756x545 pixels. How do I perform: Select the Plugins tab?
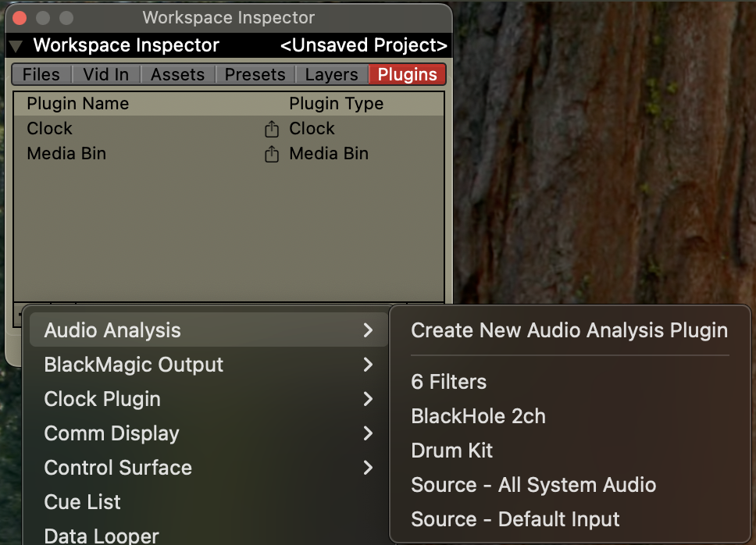[407, 75]
